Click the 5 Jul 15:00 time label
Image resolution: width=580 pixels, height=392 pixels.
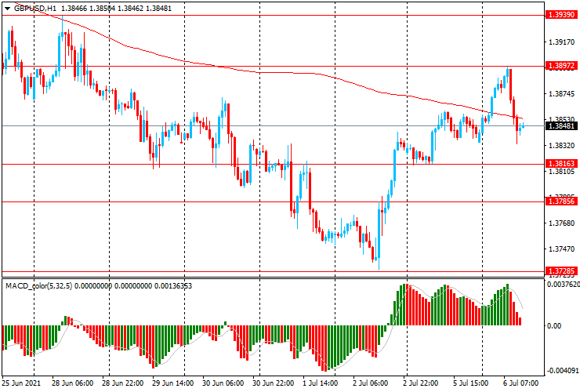click(471, 383)
